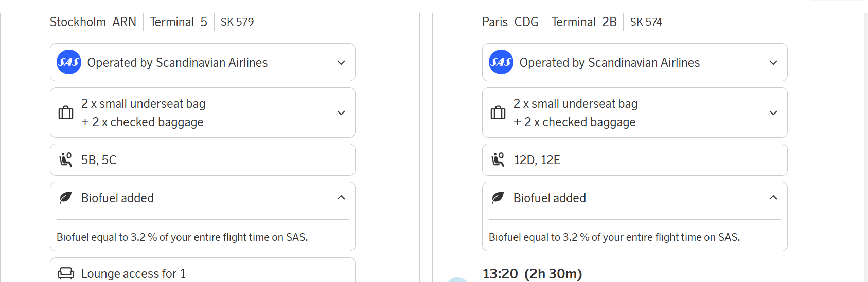
Task: Open Lounge access for 1 row
Action: 202,273
